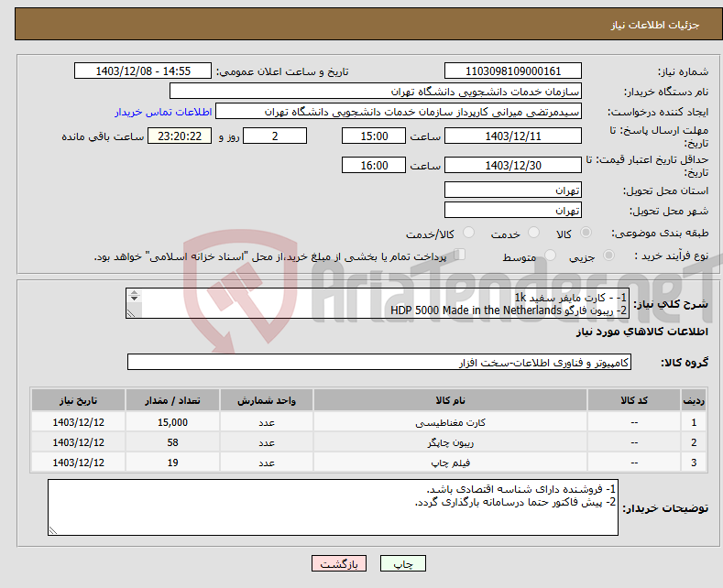The width and height of the screenshot is (723, 588).
Task: Select the متوسط purchase type radio
Action: [550, 255]
